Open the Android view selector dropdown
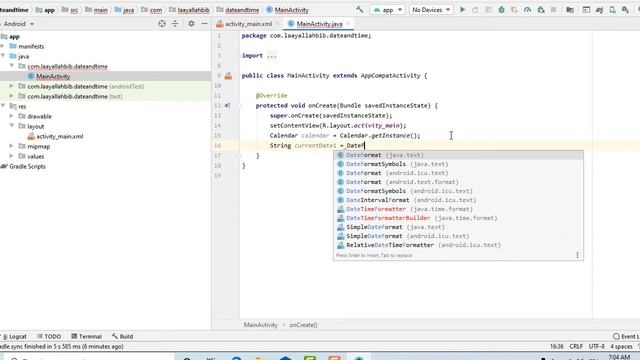The width and height of the screenshot is (640, 360). 19,24
